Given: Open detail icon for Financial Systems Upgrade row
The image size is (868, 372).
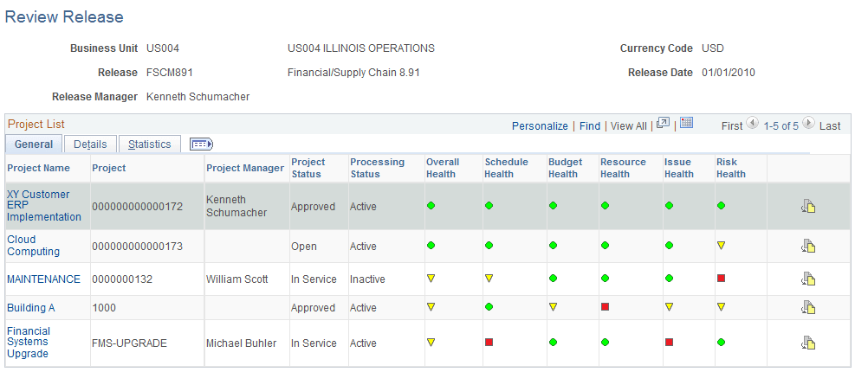Looking at the screenshot, I should click(808, 343).
